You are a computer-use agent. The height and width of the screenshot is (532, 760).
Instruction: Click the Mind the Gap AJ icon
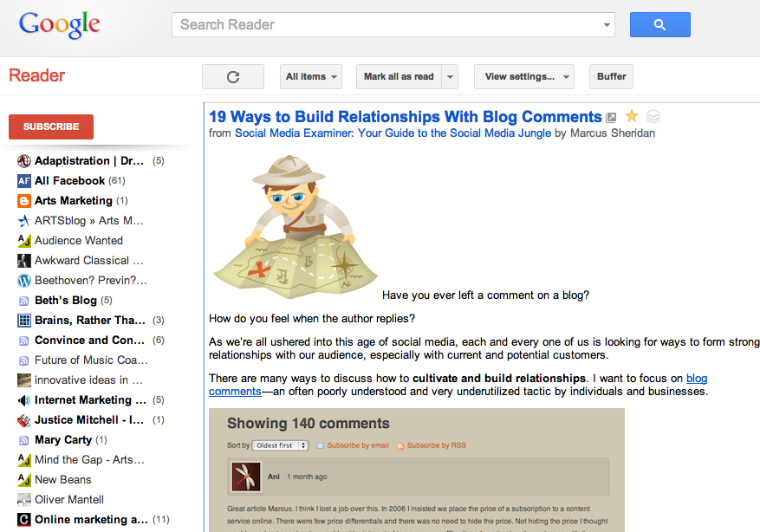[23, 460]
